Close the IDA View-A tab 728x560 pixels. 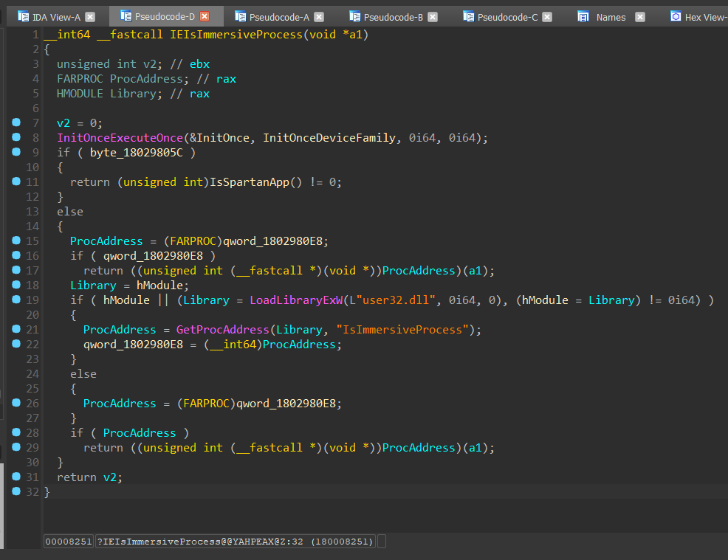point(90,16)
